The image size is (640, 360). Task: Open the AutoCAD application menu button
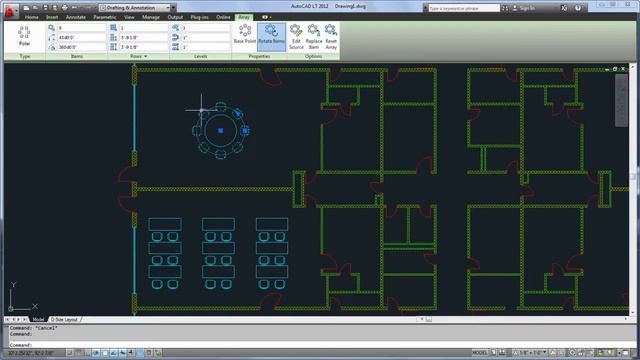point(10,10)
